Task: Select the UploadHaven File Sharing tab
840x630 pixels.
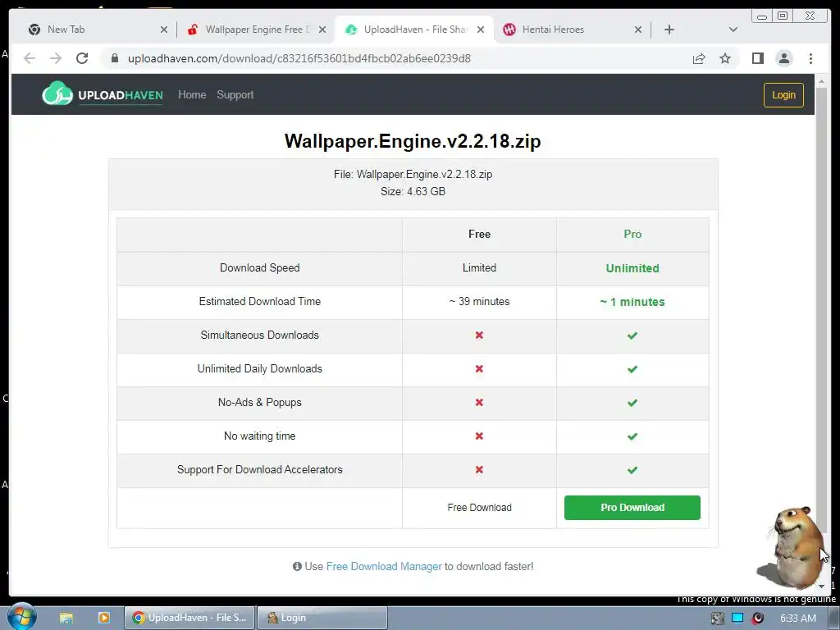Action: [414, 30]
